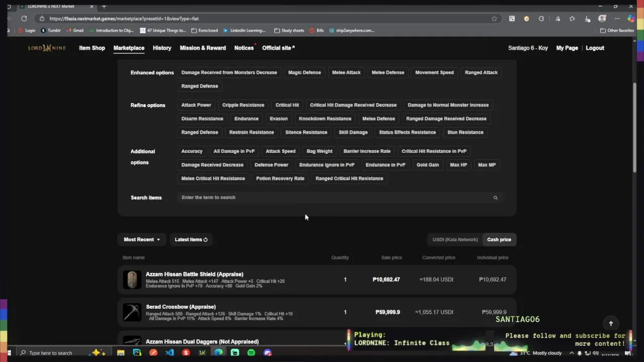Viewport: 644px width, 362px height.
Task: Select the Cash price view
Action: pyautogui.click(x=499, y=239)
